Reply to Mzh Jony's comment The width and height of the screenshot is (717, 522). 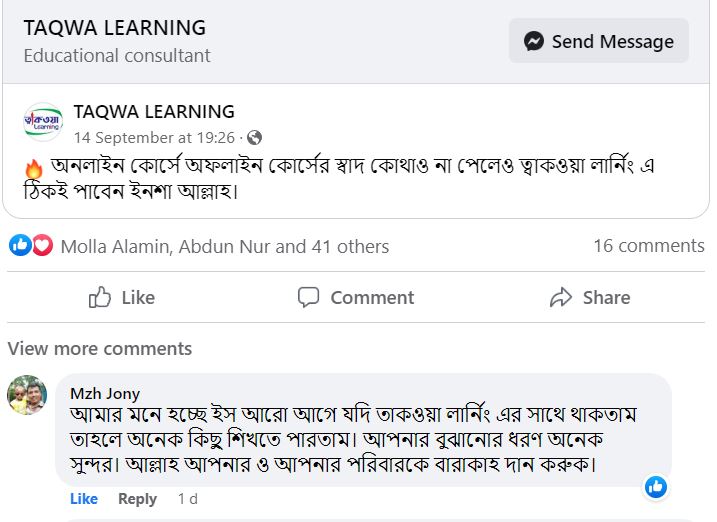137,498
